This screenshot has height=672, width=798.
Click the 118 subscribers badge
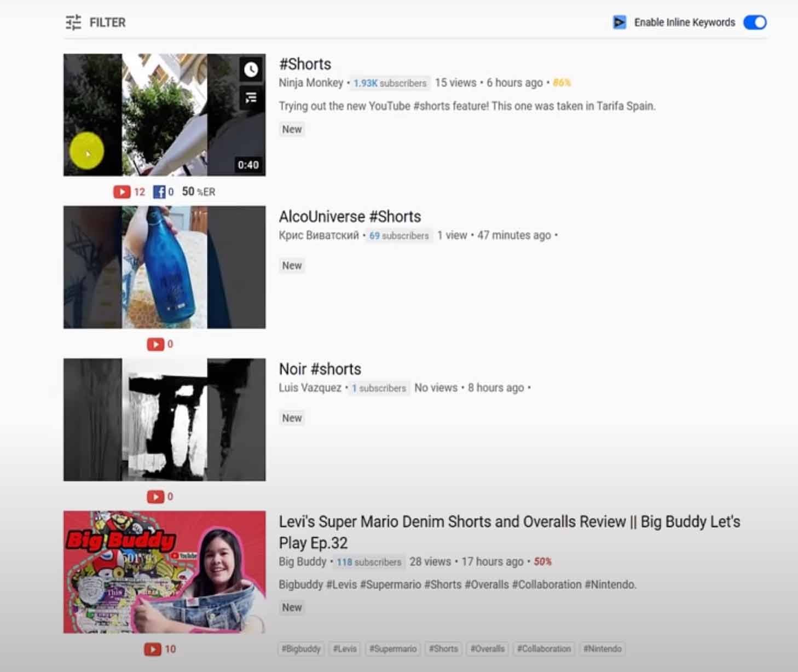369,562
